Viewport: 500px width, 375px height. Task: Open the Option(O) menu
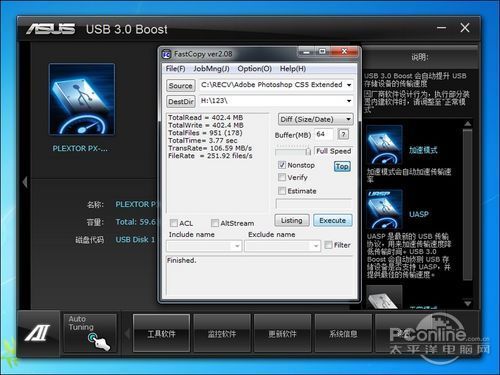click(x=255, y=69)
